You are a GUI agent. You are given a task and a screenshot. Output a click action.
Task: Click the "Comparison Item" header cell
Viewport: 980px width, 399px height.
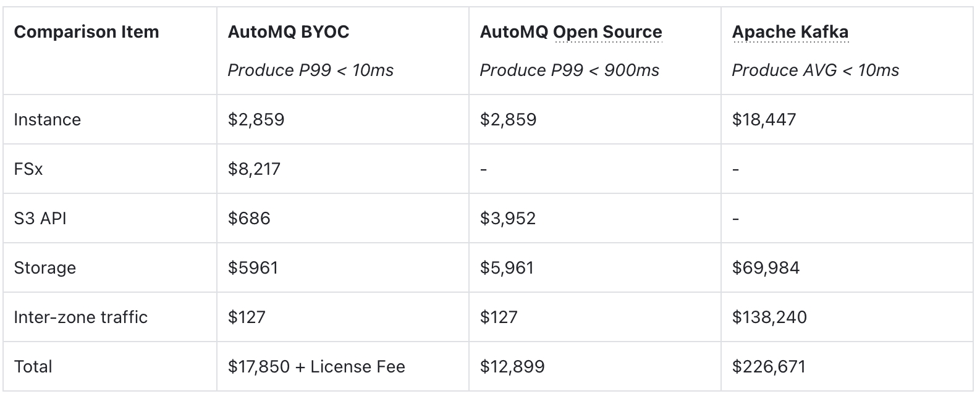point(87,32)
